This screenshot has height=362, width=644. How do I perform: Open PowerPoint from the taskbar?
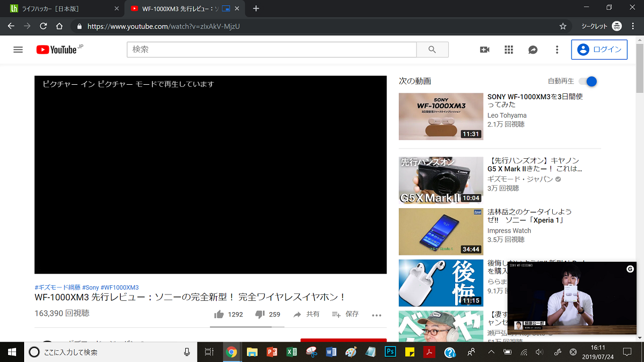(x=272, y=352)
